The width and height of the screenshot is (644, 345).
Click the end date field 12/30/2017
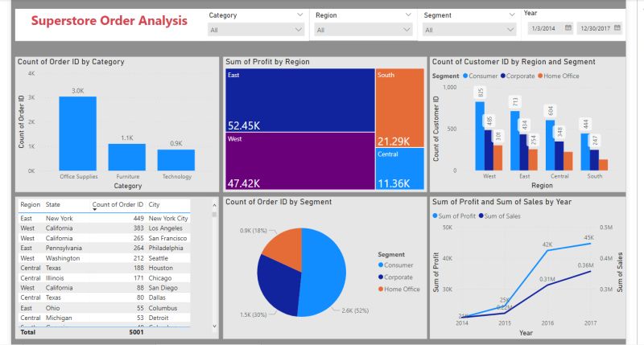599,28
